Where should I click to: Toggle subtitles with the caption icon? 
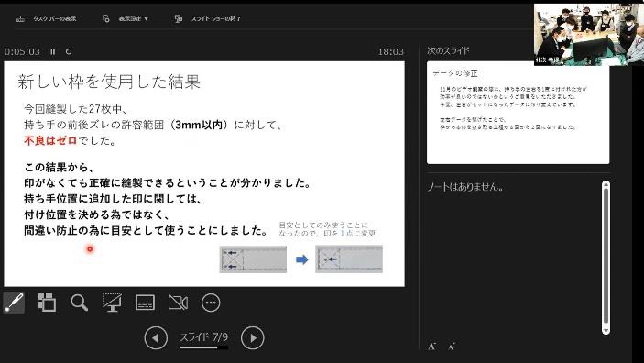coord(145,302)
